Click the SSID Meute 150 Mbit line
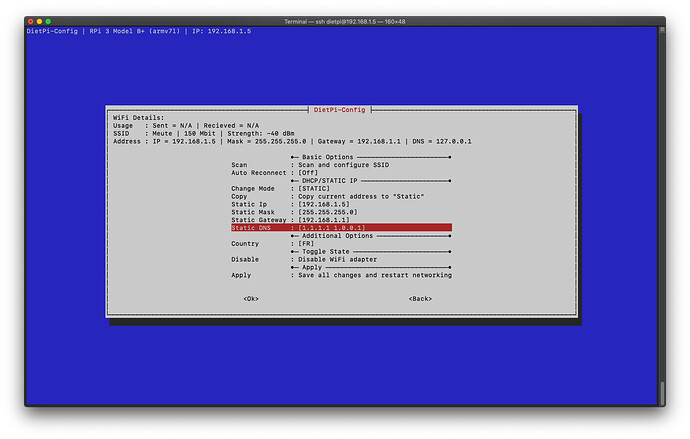 (203, 134)
